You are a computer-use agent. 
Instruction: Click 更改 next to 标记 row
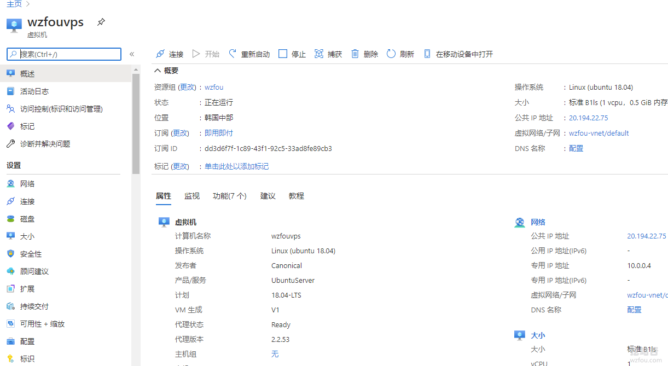180,166
